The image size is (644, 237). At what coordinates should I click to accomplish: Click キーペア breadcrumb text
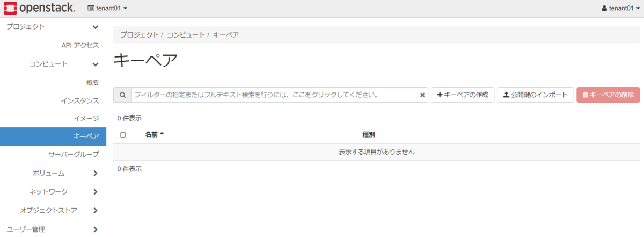click(x=226, y=34)
